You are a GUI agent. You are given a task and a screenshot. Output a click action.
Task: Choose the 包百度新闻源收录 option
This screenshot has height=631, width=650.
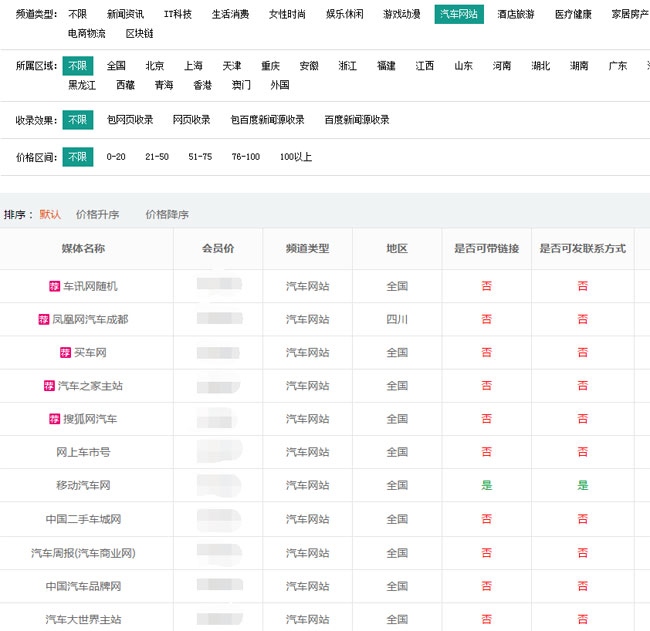point(267,120)
